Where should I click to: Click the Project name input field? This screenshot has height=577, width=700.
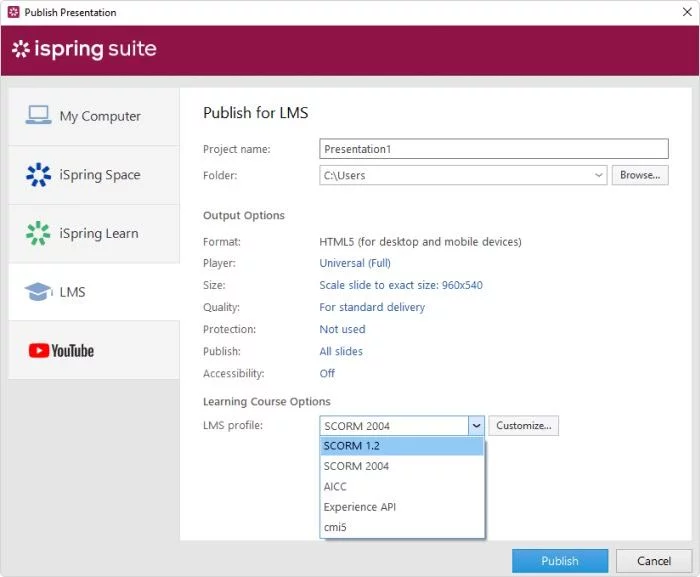tap(494, 149)
